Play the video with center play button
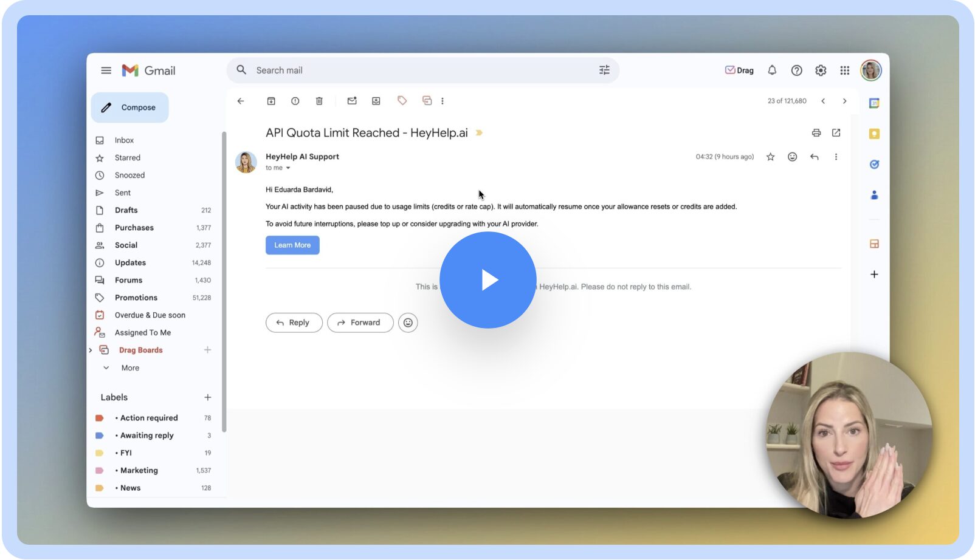 click(487, 280)
